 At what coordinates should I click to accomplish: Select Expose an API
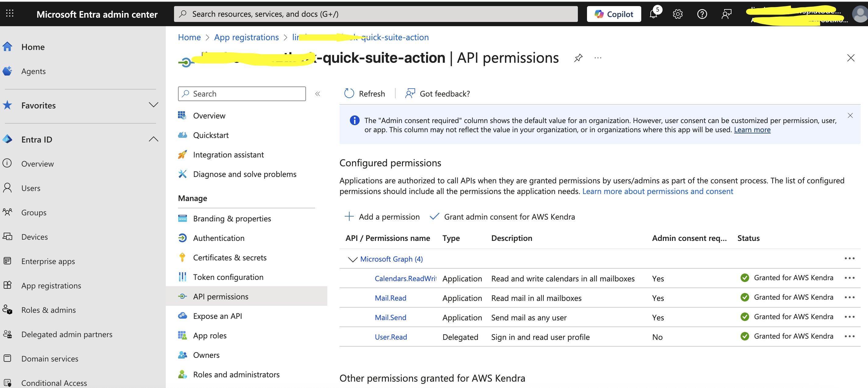(217, 316)
